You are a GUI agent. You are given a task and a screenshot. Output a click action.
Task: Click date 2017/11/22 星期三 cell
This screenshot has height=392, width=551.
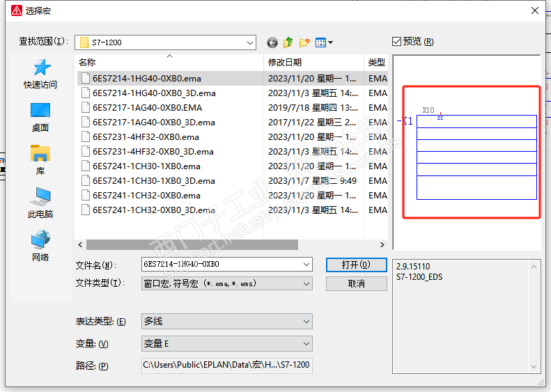point(312,123)
